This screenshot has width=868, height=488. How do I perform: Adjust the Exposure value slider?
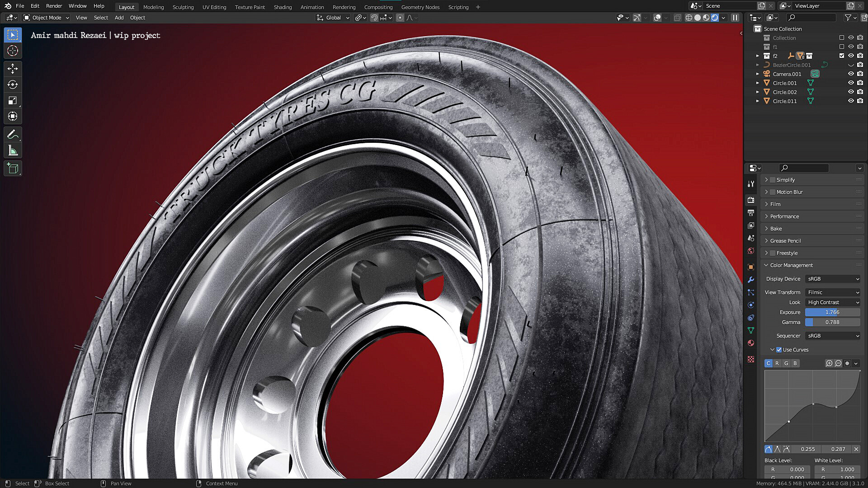tap(832, 312)
